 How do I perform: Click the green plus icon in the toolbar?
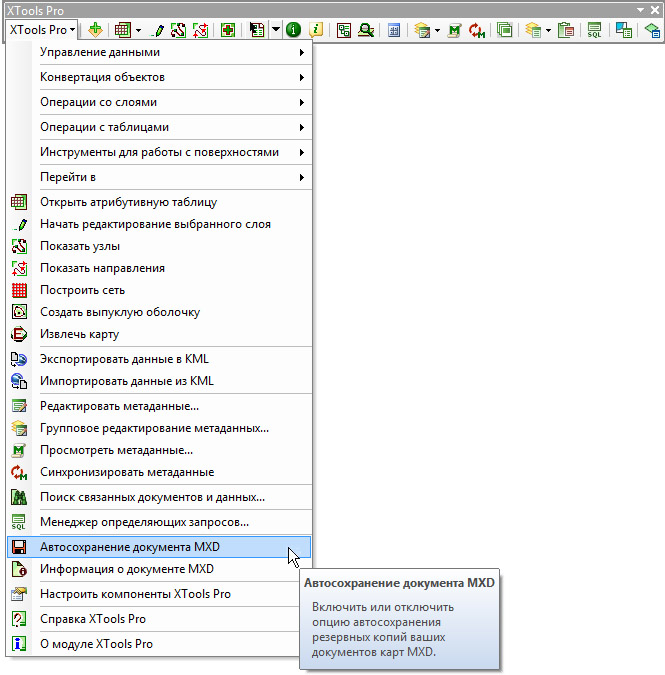[x=95, y=30]
